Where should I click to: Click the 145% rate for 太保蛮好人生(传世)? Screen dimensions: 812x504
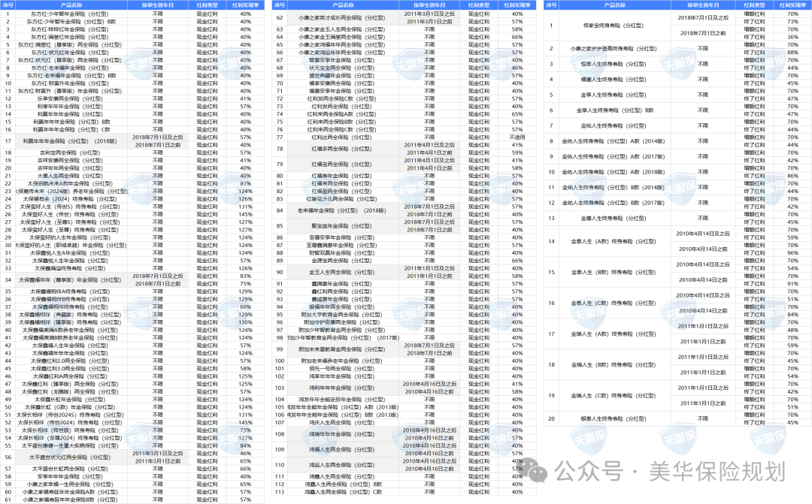245,214
